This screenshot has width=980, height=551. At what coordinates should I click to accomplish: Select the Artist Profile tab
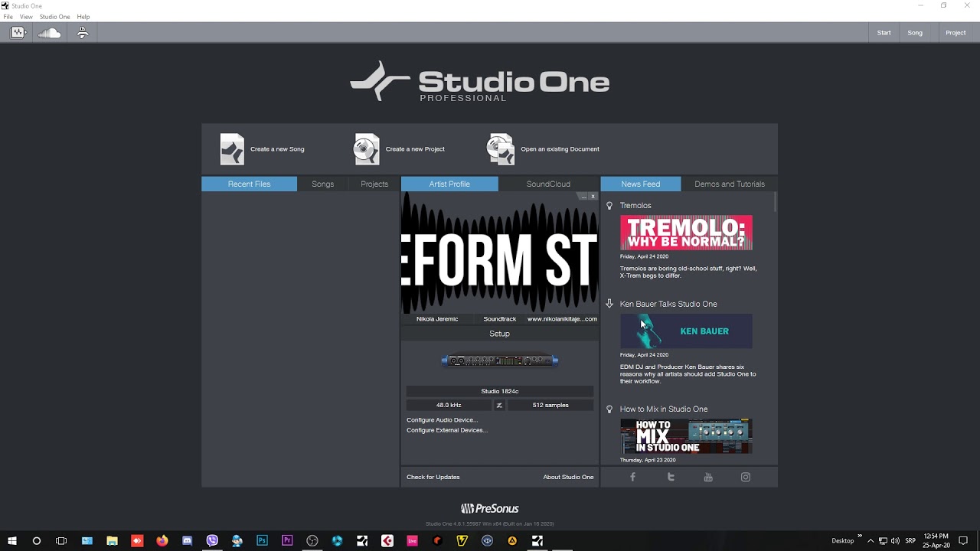pos(449,184)
